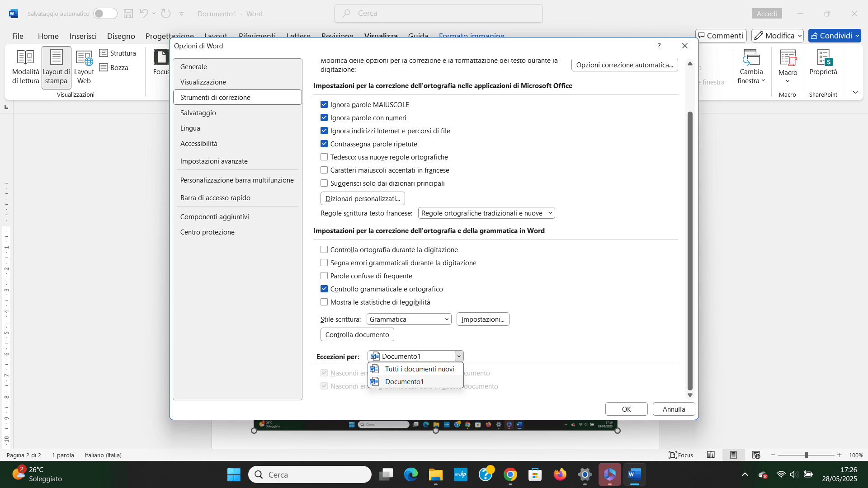The width and height of the screenshot is (868, 488).
Task: Choose Struttura outline view
Action: point(118,53)
